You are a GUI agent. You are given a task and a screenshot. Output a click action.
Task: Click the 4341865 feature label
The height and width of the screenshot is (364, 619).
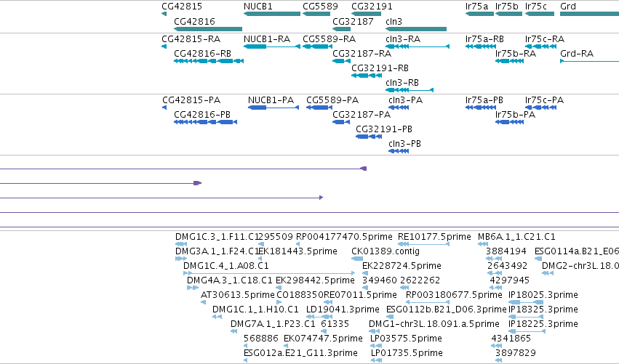click(511, 339)
